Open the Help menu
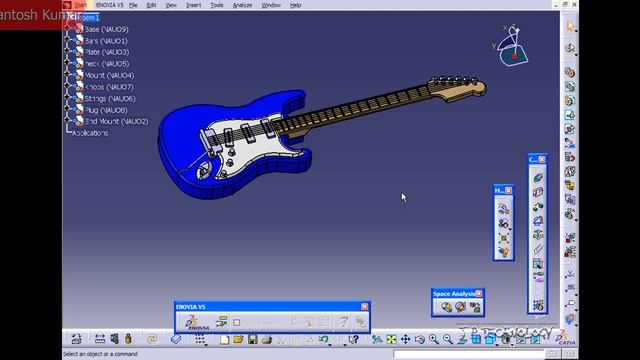The height and width of the screenshot is (360, 640). pos(295,5)
